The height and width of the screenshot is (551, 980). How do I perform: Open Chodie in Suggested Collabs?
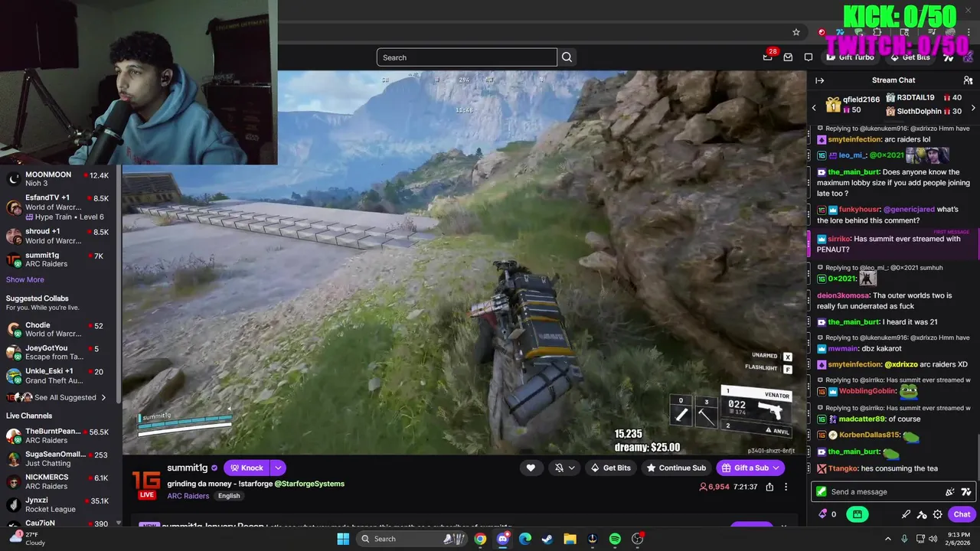(x=59, y=329)
